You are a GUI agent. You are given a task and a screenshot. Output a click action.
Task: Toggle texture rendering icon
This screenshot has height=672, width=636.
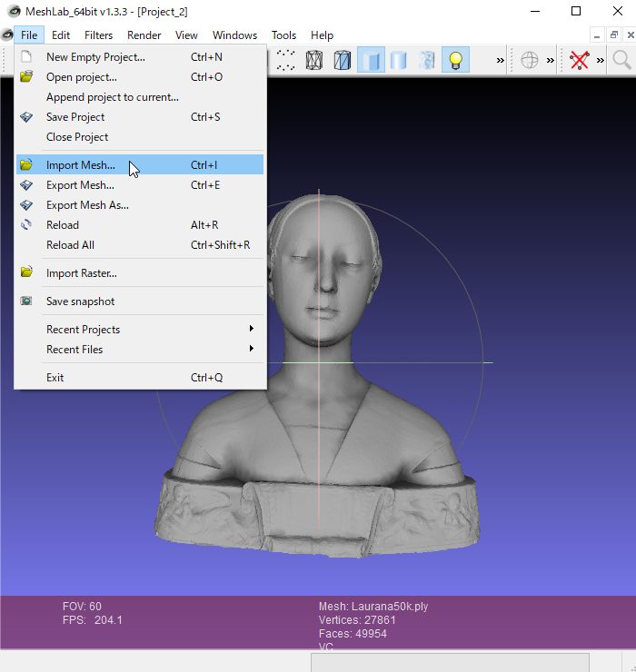tap(427, 60)
